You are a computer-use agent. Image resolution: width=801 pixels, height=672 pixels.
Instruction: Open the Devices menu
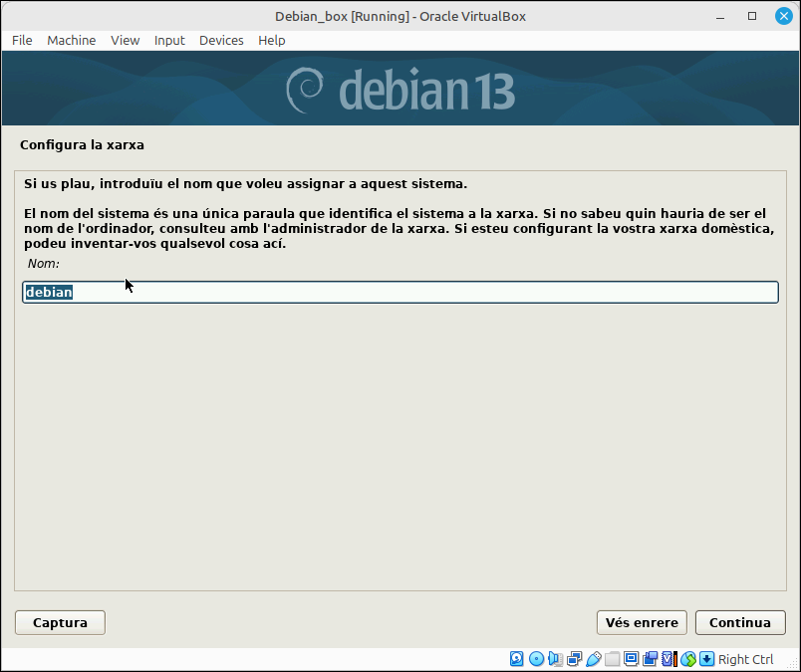pyautogui.click(x=221, y=41)
